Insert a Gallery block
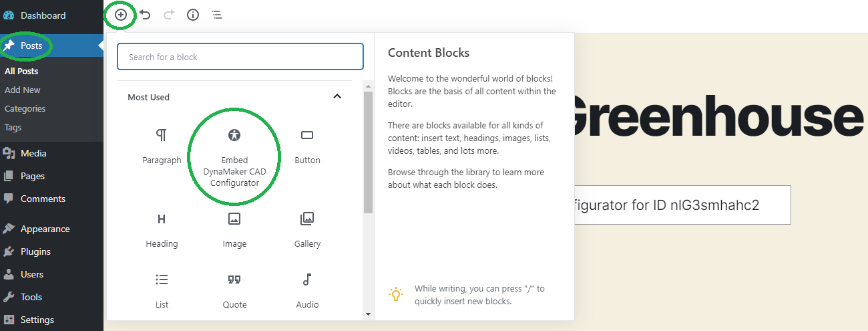 click(307, 231)
